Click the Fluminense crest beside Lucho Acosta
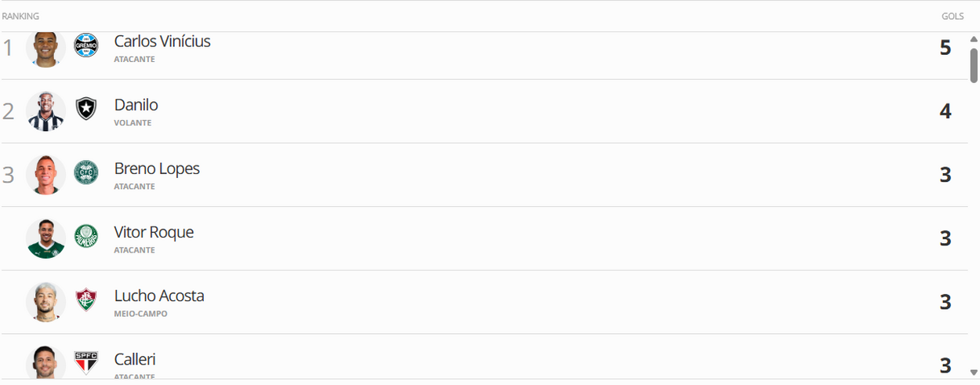Viewport: 980px width, 385px height. pyautogui.click(x=85, y=300)
